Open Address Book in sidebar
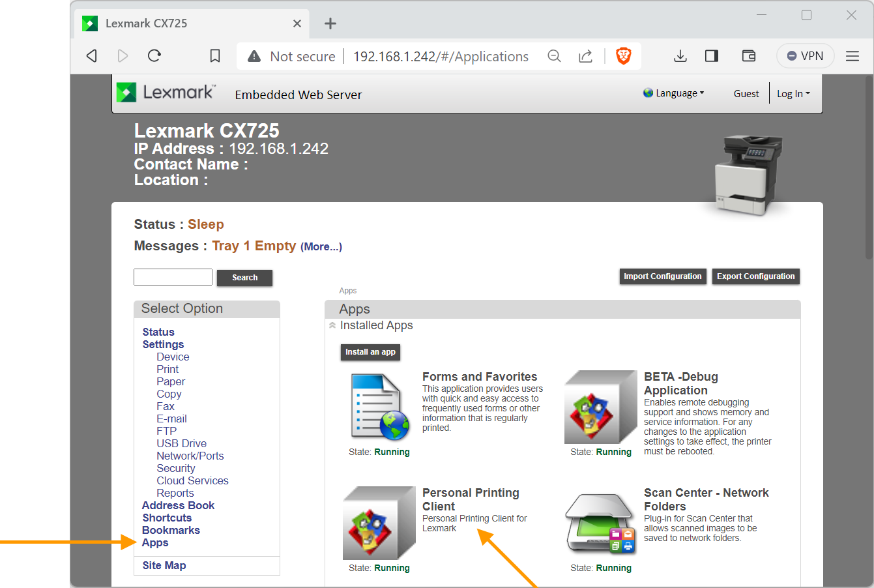874x588 pixels. tap(178, 506)
